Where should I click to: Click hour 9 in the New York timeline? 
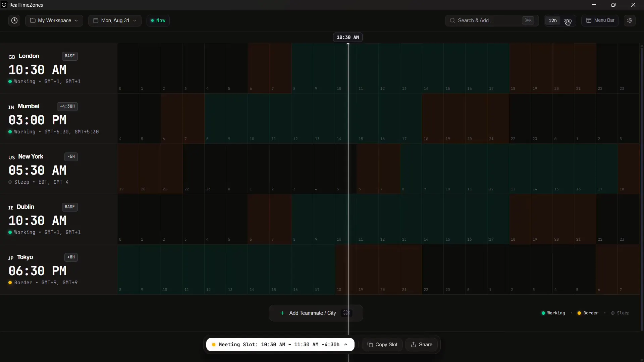coord(433,169)
